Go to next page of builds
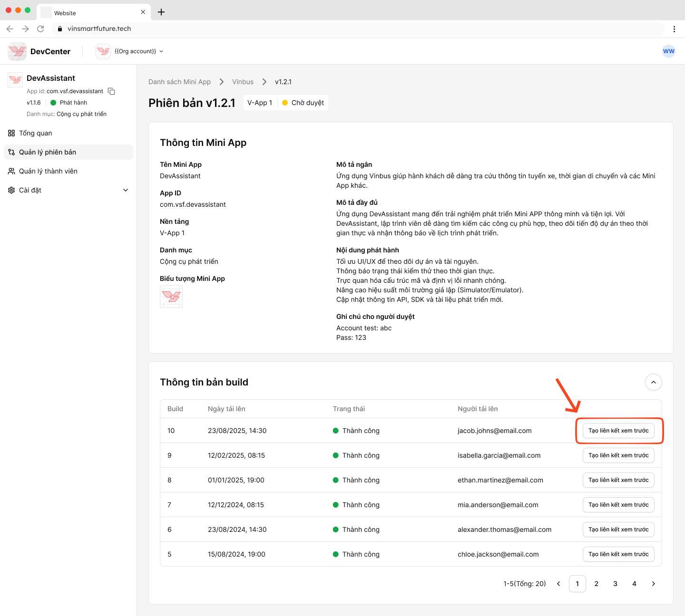The image size is (685, 616). [654, 584]
